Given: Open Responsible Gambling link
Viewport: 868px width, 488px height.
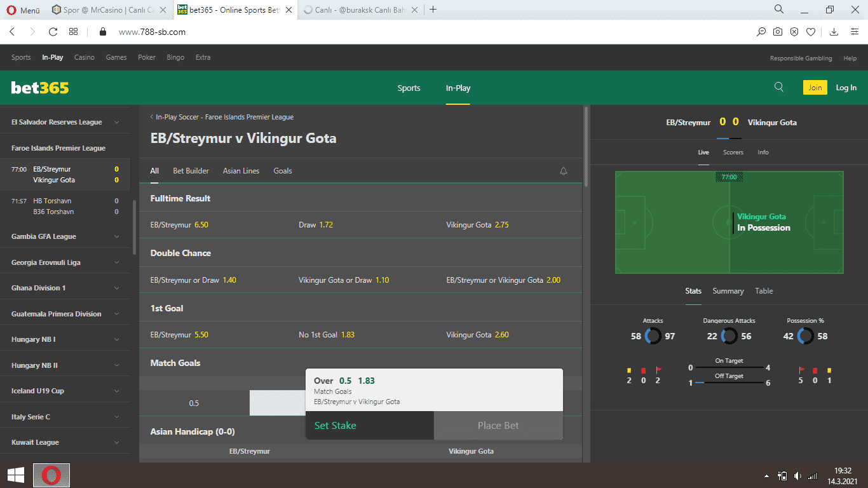Looking at the screenshot, I should point(801,58).
